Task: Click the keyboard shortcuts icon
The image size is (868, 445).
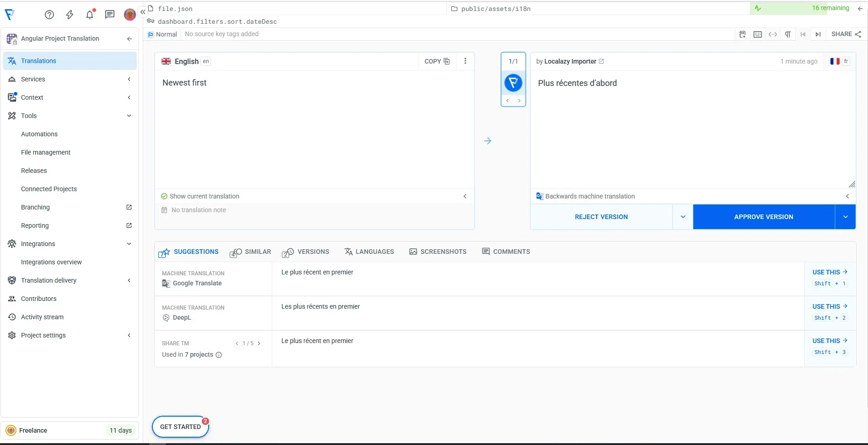Action: (x=758, y=34)
